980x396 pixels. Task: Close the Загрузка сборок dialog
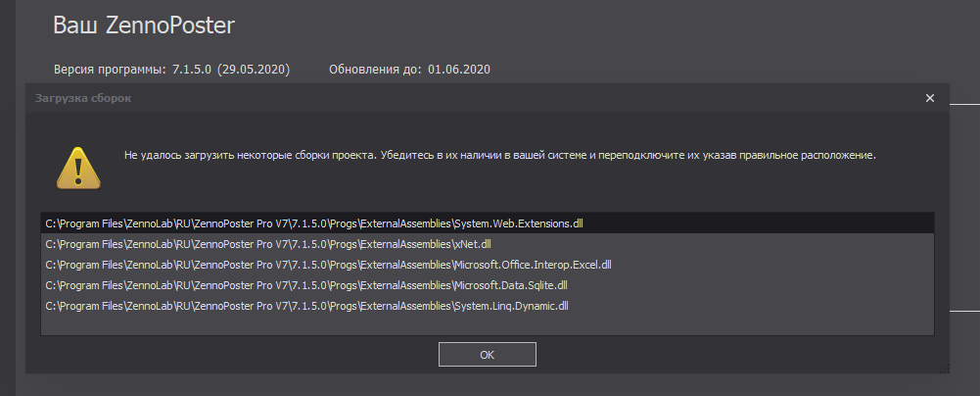tap(929, 98)
